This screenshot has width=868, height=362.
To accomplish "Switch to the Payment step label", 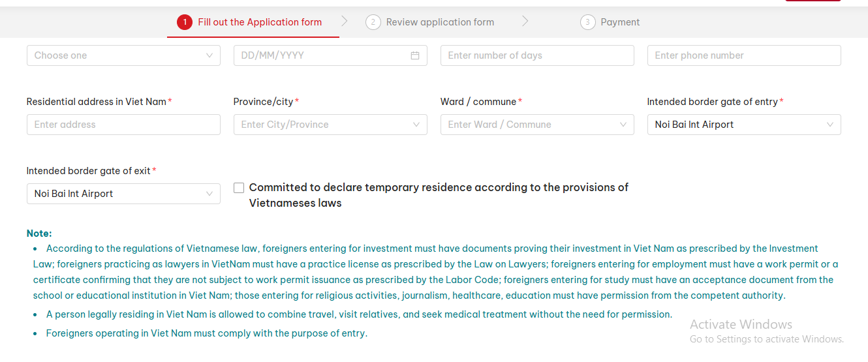I will (620, 22).
